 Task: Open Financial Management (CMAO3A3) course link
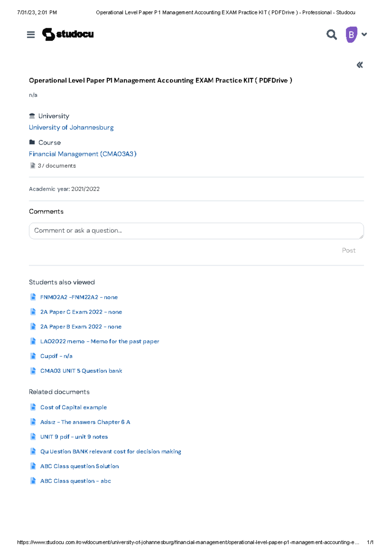click(83, 154)
